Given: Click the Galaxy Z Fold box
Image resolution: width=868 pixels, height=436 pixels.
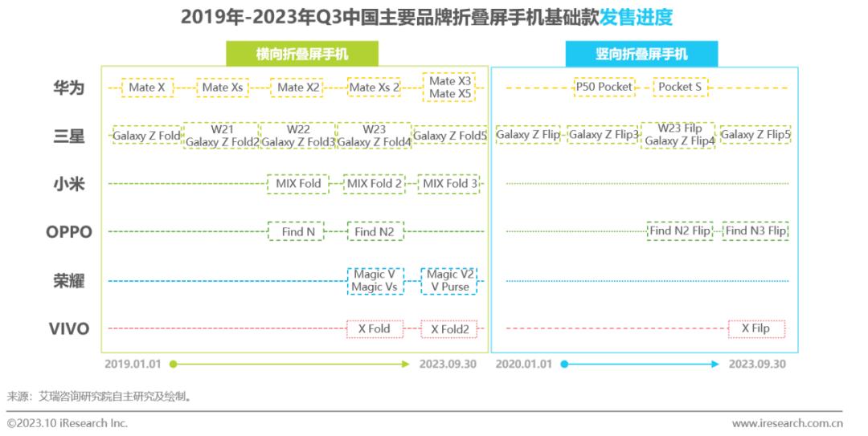Looking at the screenshot, I should (147, 136).
